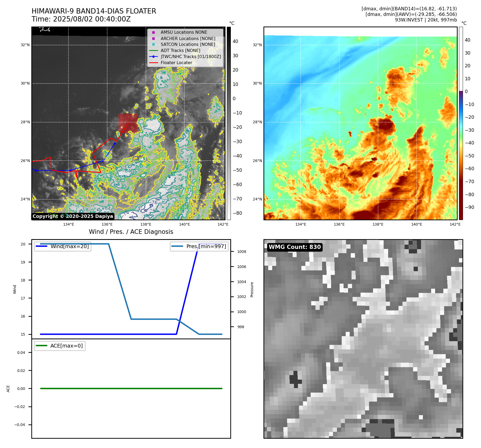Click the vertical Wind axis label
Screen dimensions: 481x448
(x=15, y=289)
